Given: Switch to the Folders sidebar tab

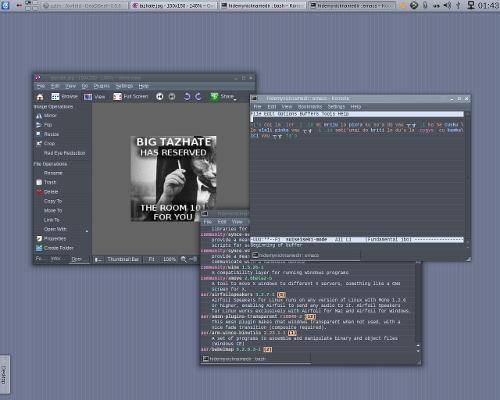Looking at the screenshot, I should pos(39,259).
